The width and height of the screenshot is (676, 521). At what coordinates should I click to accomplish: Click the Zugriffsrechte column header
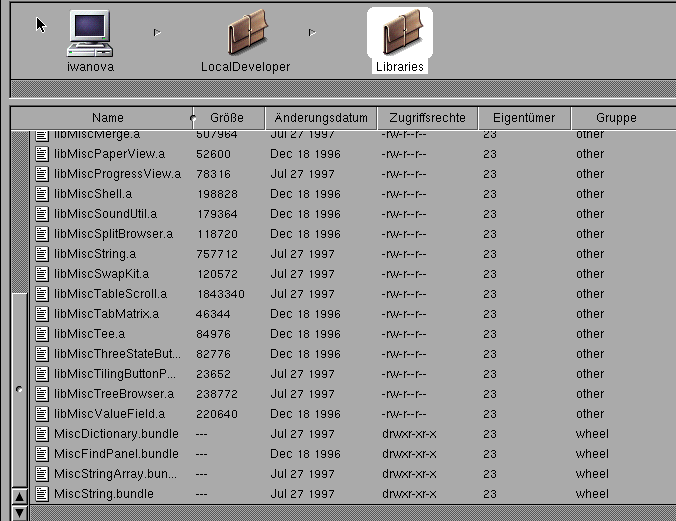pos(427,118)
